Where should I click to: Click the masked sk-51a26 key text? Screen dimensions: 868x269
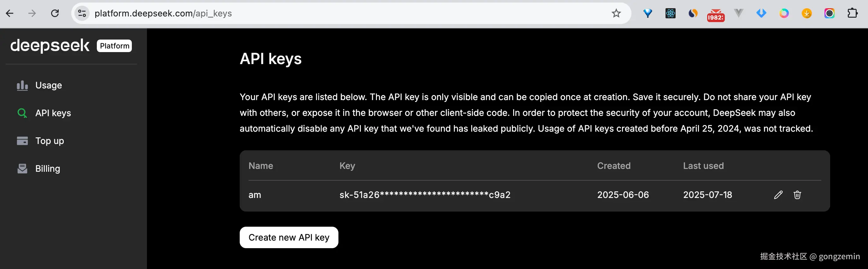click(425, 195)
